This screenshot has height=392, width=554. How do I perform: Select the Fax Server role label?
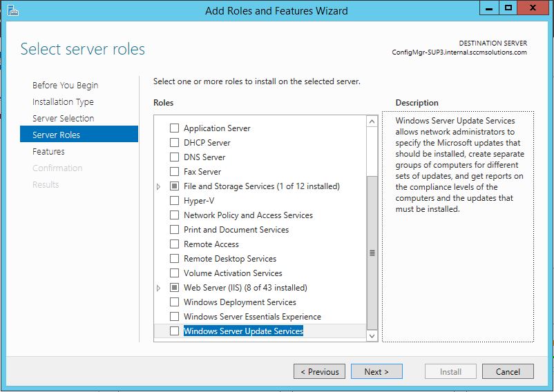click(x=202, y=172)
